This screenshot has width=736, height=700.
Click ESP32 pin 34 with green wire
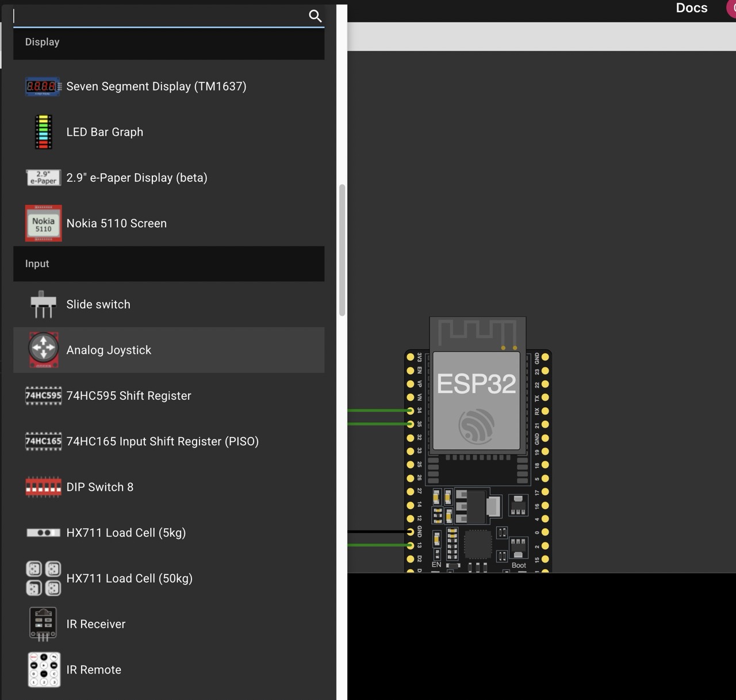tap(411, 411)
